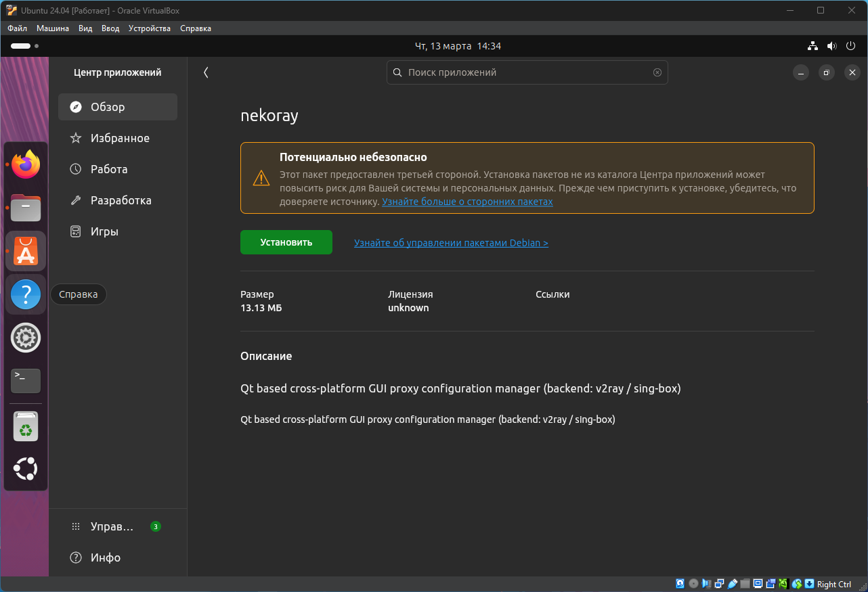Click VirtualBox audio status icon
868x592 pixels.
point(706,584)
